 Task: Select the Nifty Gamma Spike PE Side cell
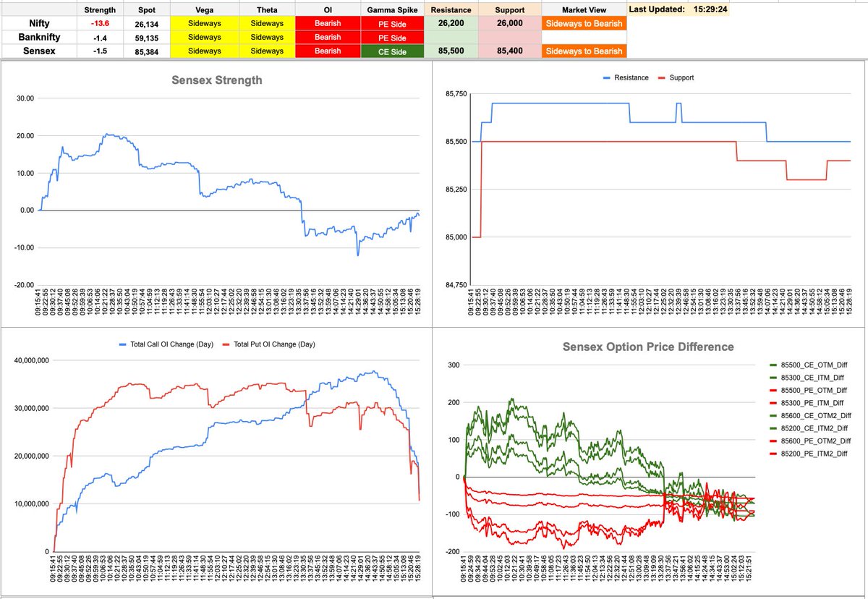coord(393,23)
